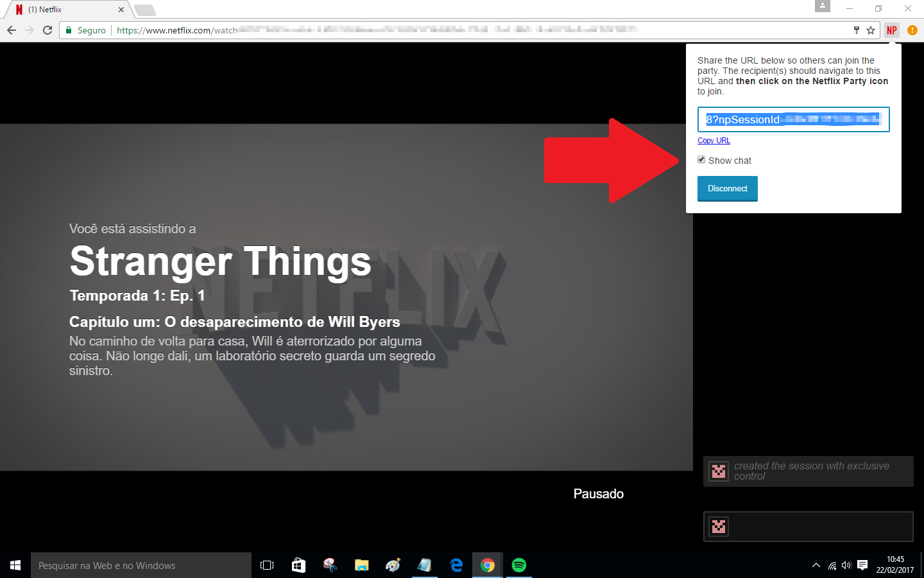Disconnect from the Netflix Party session
This screenshot has width=924, height=578.
click(x=728, y=188)
